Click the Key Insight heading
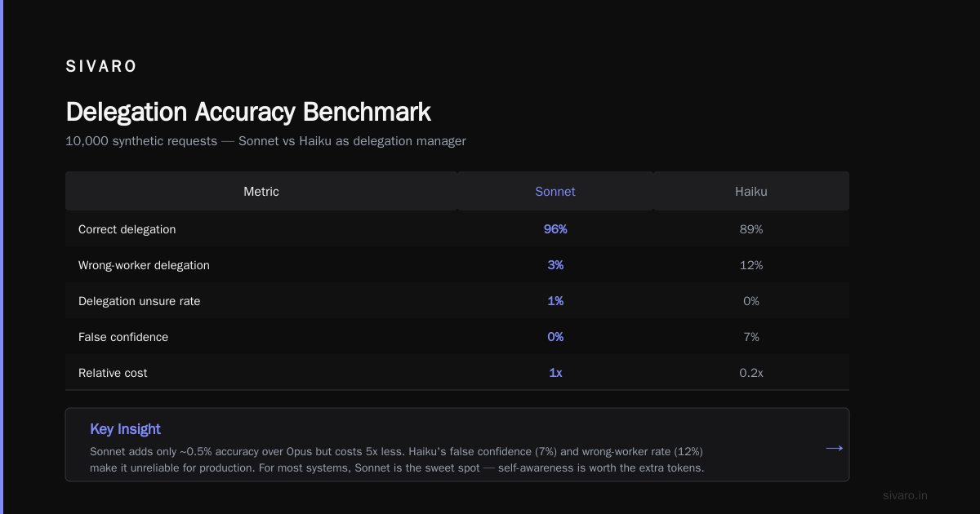 tap(125, 429)
